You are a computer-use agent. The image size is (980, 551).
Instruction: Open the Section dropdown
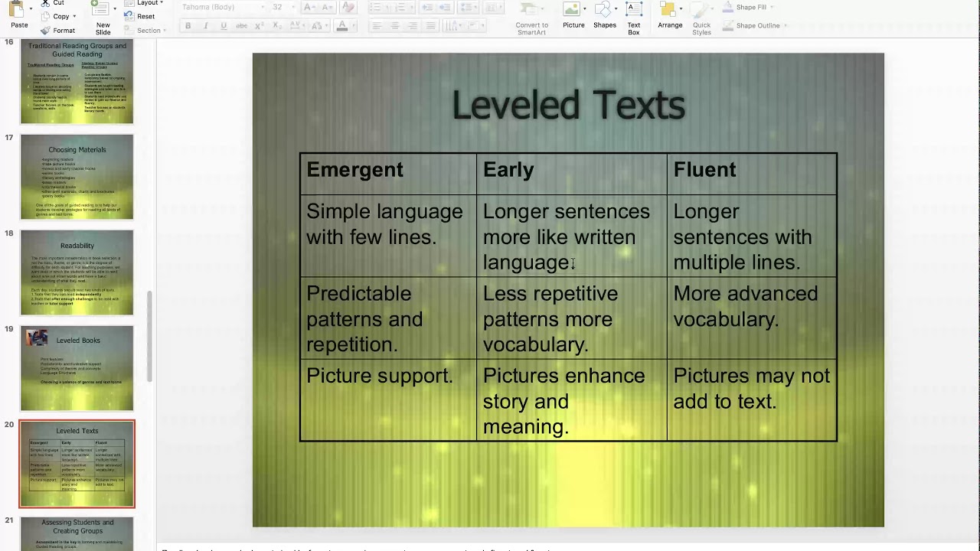(x=145, y=31)
